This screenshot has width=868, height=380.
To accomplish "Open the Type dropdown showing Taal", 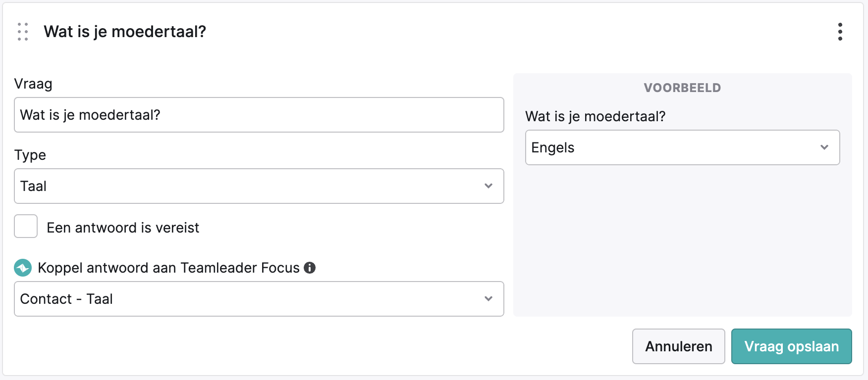I will point(259,186).
